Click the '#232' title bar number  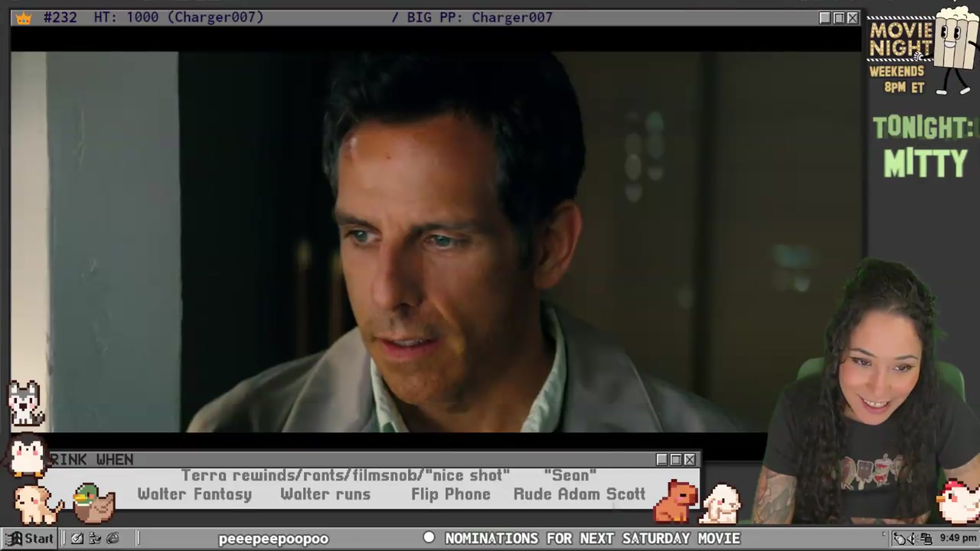[60, 17]
